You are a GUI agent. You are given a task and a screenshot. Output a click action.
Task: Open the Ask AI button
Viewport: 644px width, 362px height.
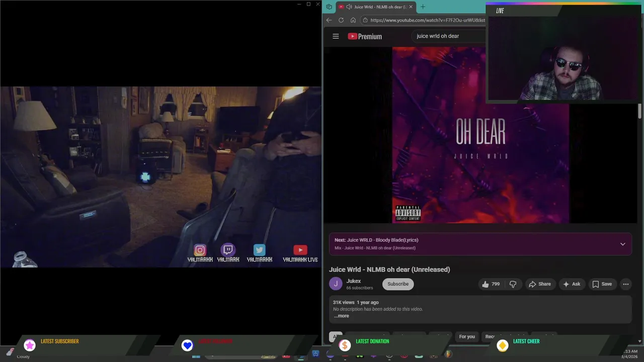click(572, 284)
